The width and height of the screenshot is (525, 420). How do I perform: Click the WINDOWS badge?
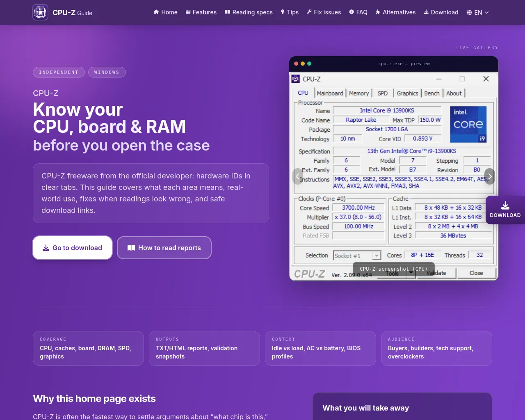[107, 72]
